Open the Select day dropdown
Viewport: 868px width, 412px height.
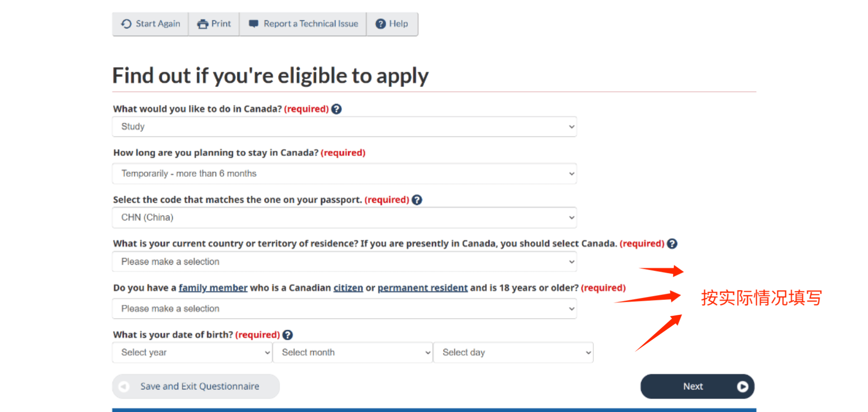513,352
